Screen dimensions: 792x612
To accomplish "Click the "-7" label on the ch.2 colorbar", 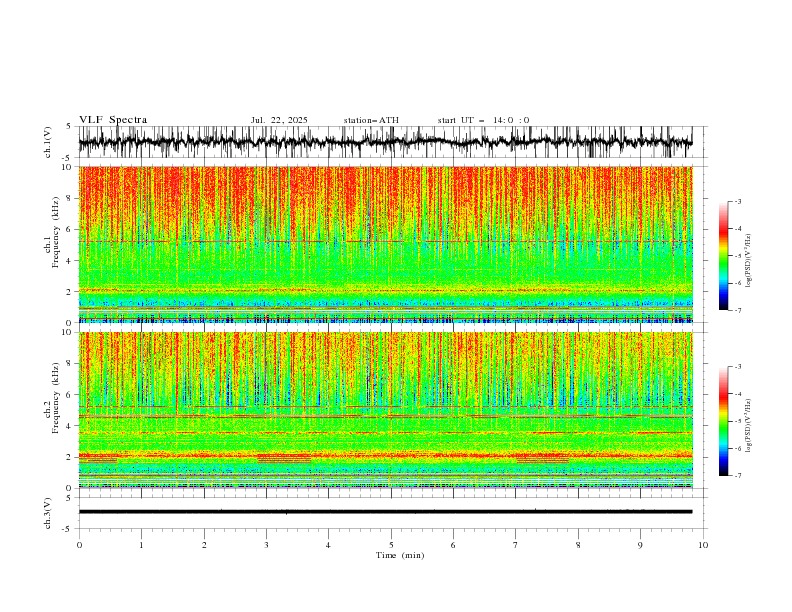I will click(x=737, y=475).
